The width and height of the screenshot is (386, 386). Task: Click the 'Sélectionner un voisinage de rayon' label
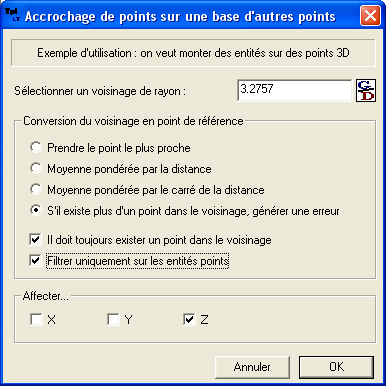tap(100, 91)
